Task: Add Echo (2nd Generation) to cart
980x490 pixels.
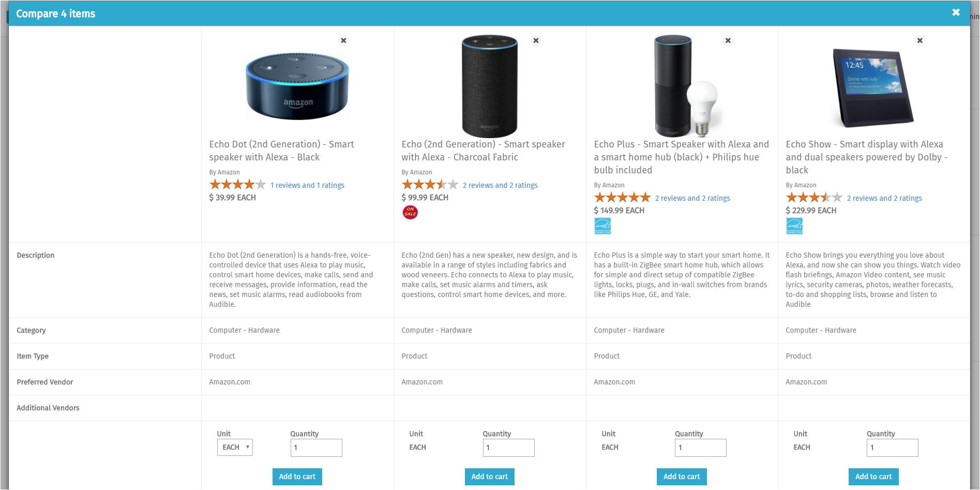Action: (x=489, y=477)
